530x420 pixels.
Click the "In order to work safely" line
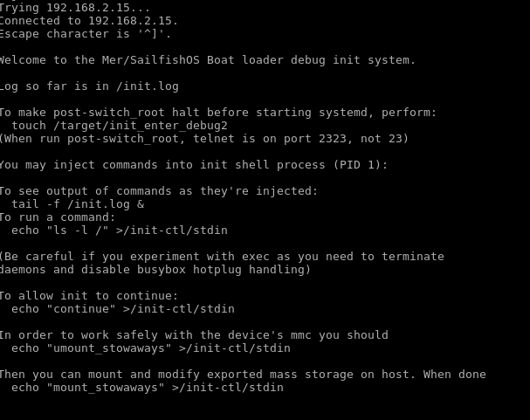[x=193, y=334]
